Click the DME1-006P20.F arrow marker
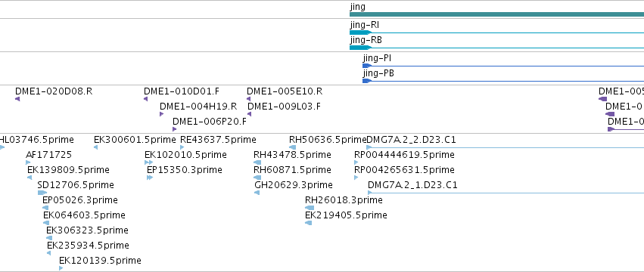Screen dimensions: 644x272 175,129
